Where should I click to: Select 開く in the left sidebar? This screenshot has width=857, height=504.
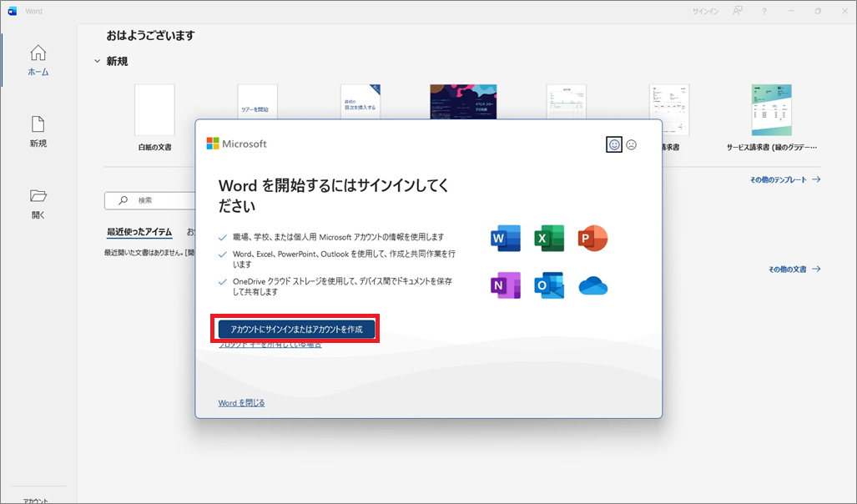coord(38,204)
